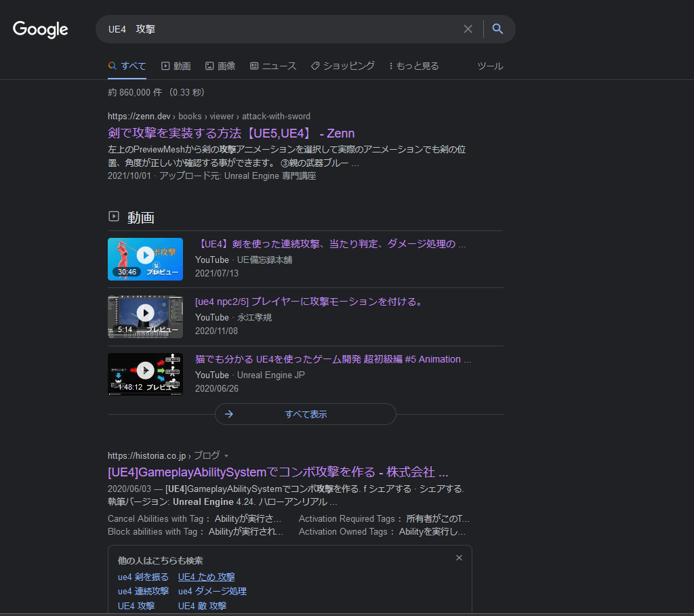The width and height of the screenshot is (694, 616).
Task: Play the 30:46 sword combo video thumbnail
Action: coord(145,259)
